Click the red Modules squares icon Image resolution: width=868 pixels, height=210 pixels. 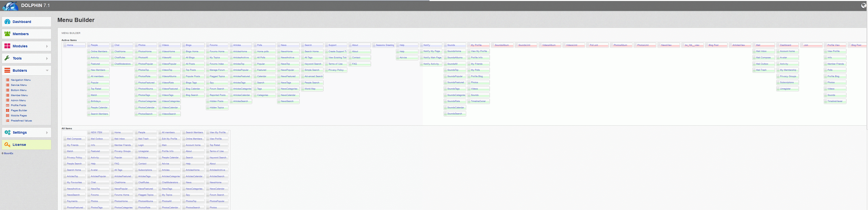pos(7,46)
